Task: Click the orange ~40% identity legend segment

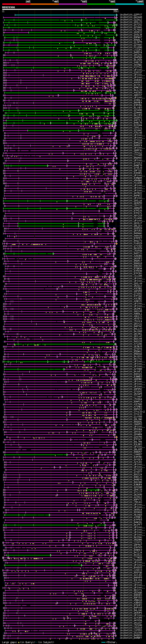Action: [x=45, y=4]
